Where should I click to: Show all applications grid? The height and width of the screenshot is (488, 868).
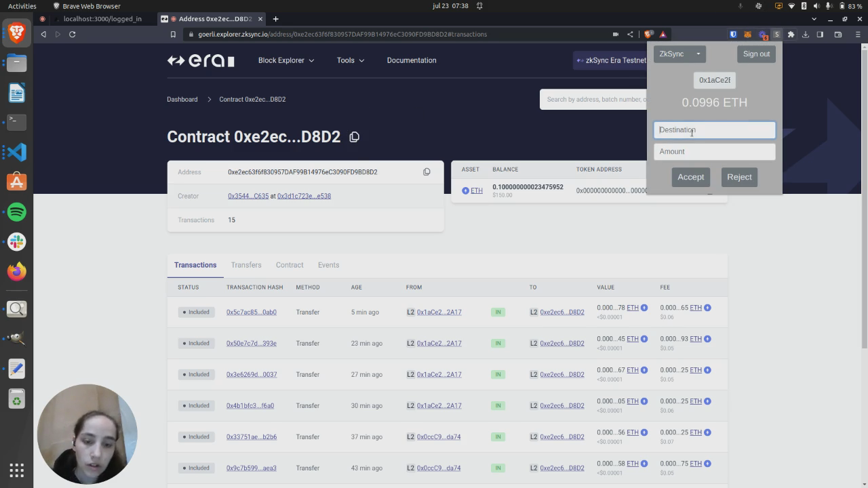click(17, 470)
